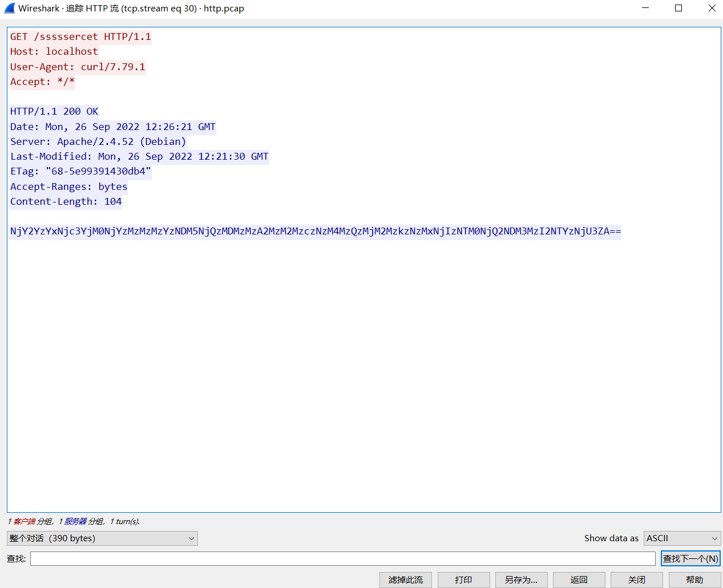Screen dimensions: 723x588
Task: Open help with the 帮助 button
Action: (x=694, y=579)
